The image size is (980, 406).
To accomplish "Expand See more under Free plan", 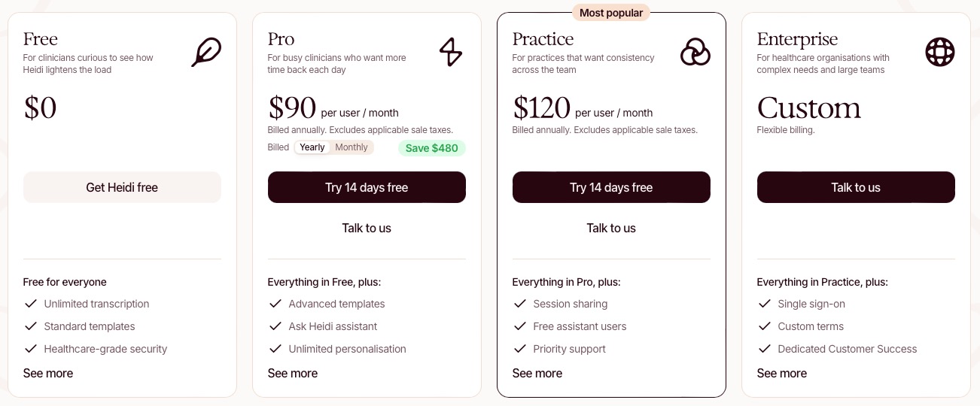I will click(x=48, y=373).
